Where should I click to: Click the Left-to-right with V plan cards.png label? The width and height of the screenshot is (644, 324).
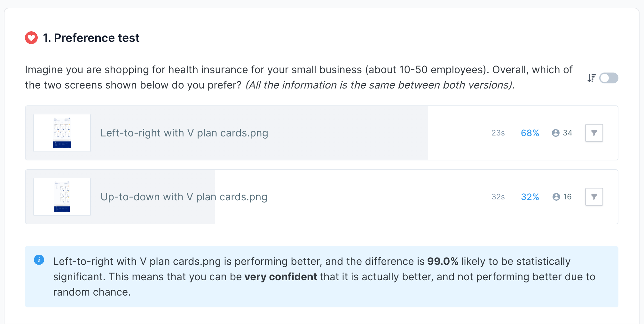pyautogui.click(x=184, y=133)
